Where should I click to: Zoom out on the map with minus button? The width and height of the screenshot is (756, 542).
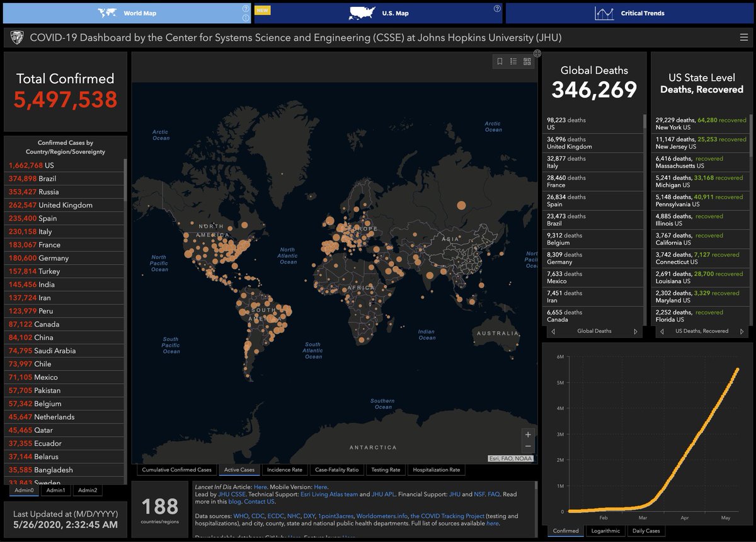click(x=528, y=446)
